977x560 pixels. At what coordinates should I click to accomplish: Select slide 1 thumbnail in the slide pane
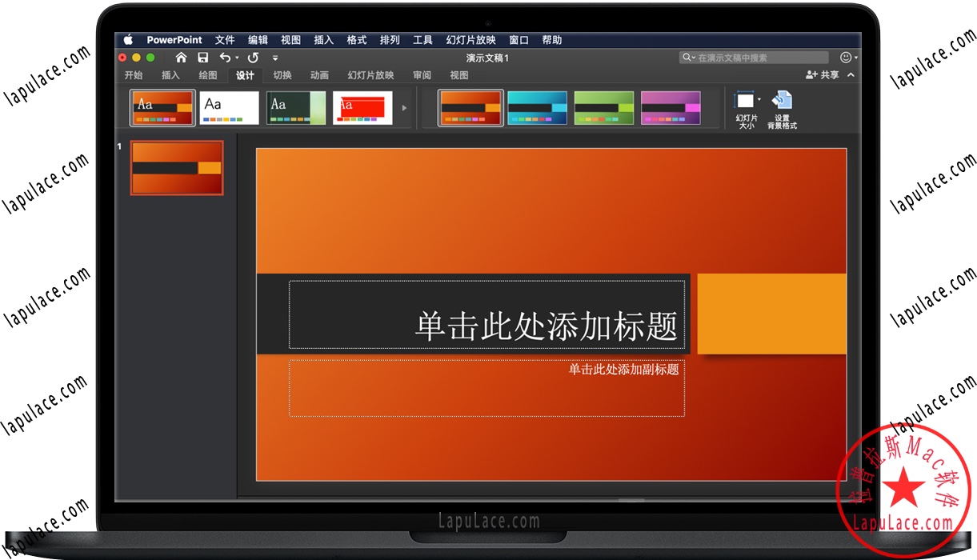(x=177, y=169)
